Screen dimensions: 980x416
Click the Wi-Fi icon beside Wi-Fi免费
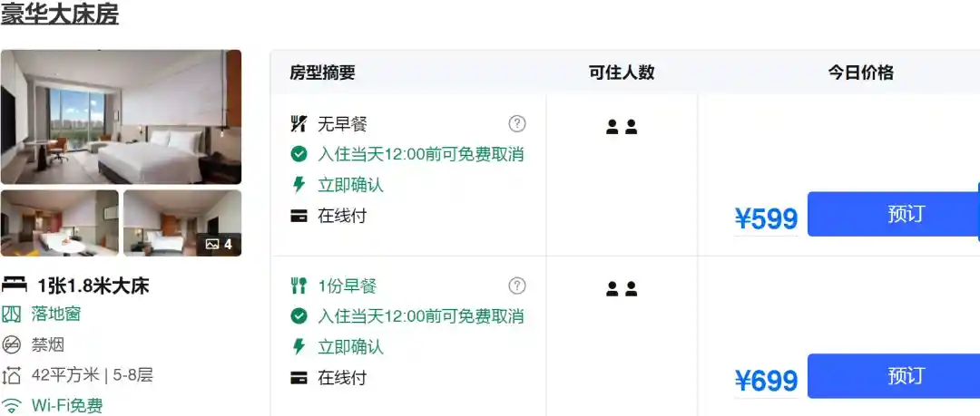point(11,405)
